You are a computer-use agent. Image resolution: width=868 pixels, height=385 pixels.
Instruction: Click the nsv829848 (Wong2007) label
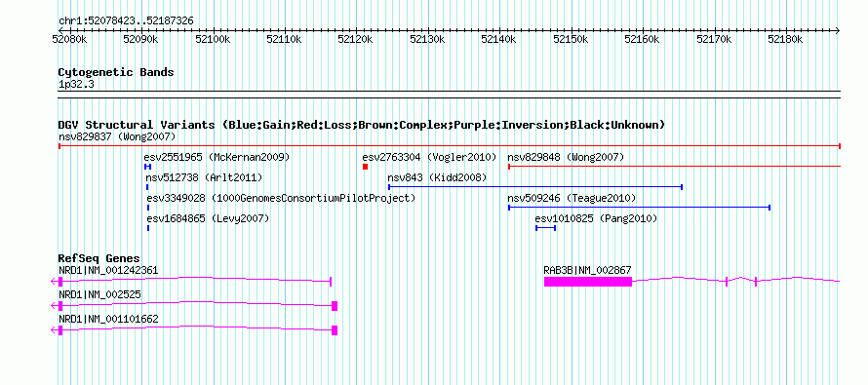click(566, 157)
